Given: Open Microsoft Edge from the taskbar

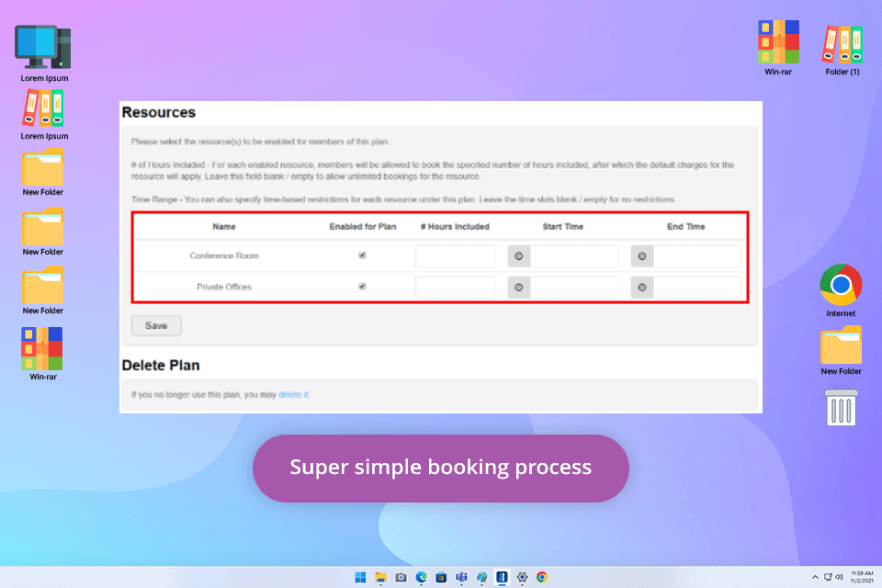Looking at the screenshot, I should [x=422, y=577].
